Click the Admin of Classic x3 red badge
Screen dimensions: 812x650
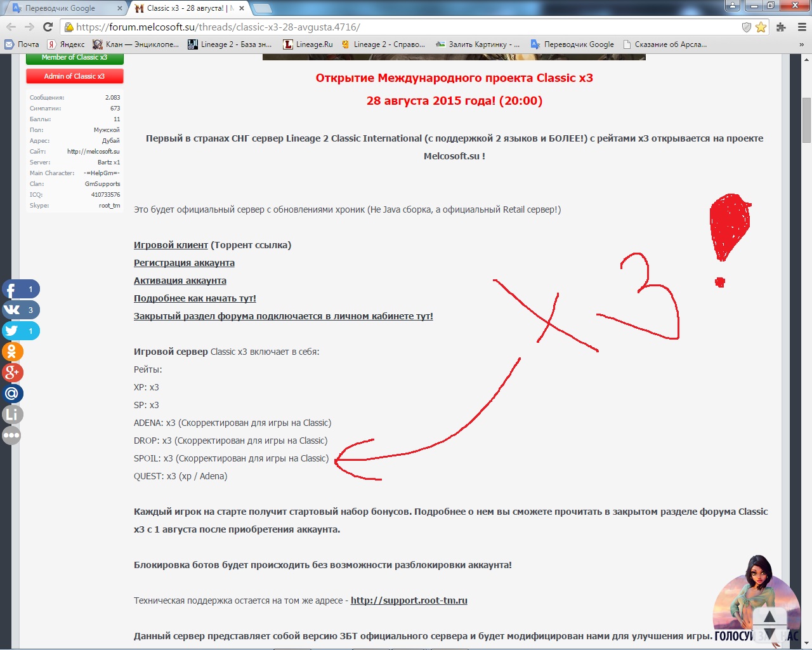[74, 76]
